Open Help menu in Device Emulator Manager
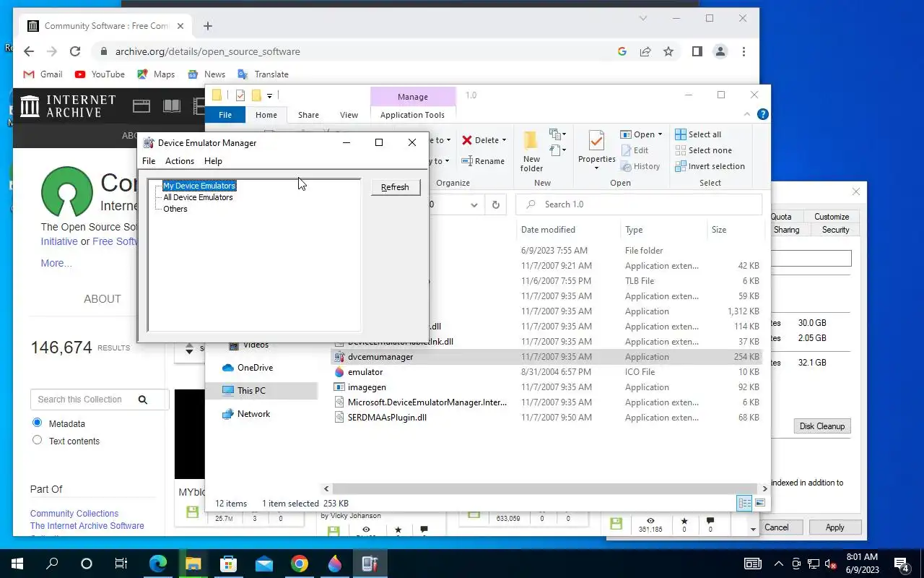 click(x=213, y=161)
